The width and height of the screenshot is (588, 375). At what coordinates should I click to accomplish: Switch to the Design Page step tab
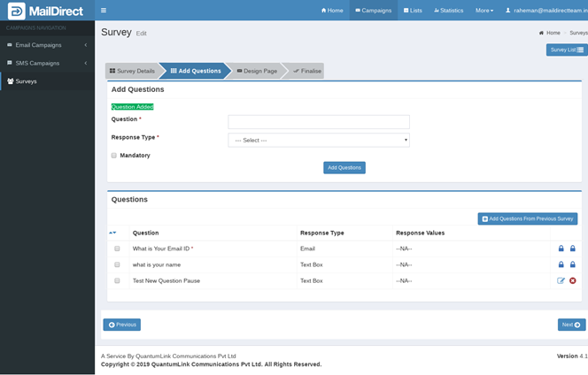(257, 71)
